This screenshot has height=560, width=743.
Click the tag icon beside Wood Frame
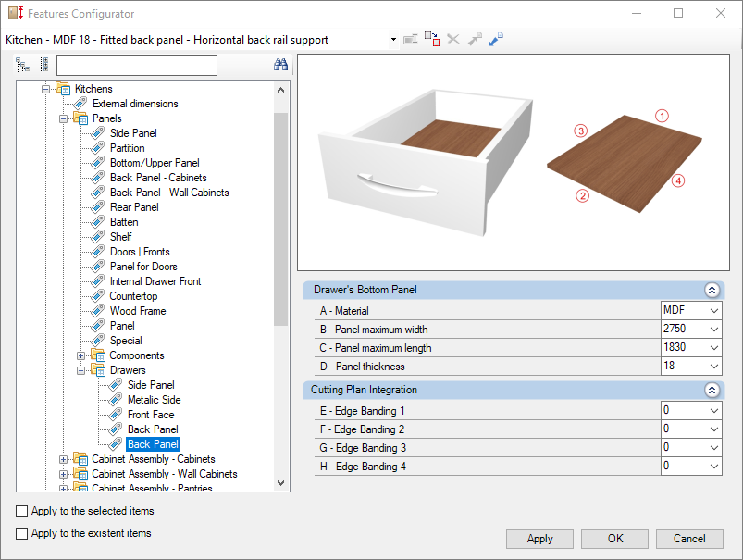click(97, 311)
